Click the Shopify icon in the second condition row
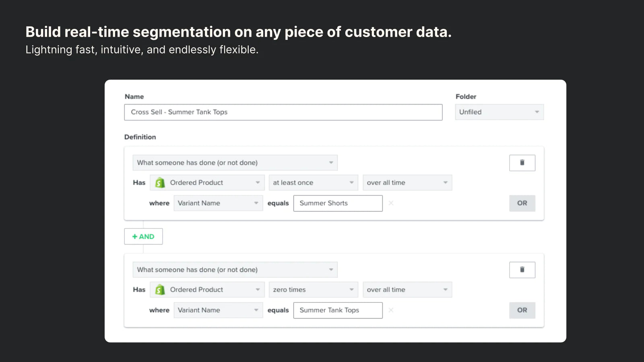Viewport: 644px width, 362px height. click(159, 289)
